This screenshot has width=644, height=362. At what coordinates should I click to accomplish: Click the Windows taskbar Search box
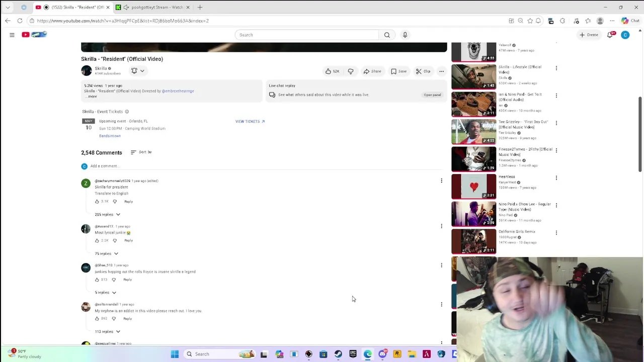coord(218,354)
